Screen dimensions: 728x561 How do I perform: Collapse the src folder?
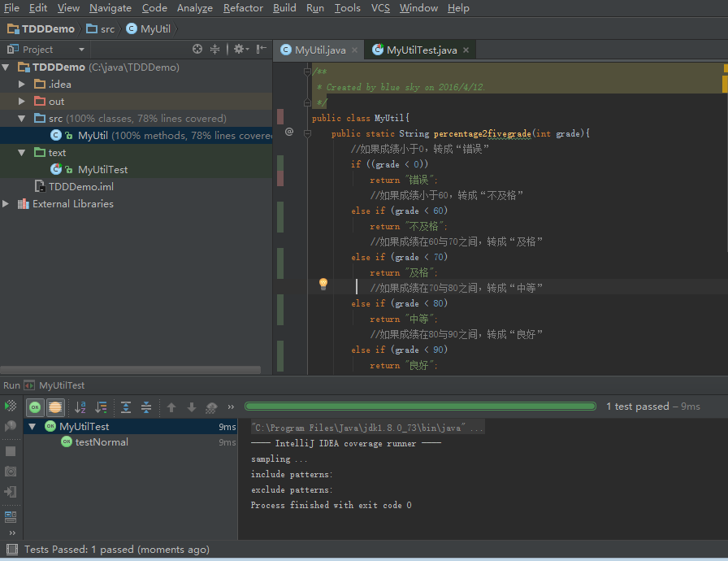click(x=21, y=119)
